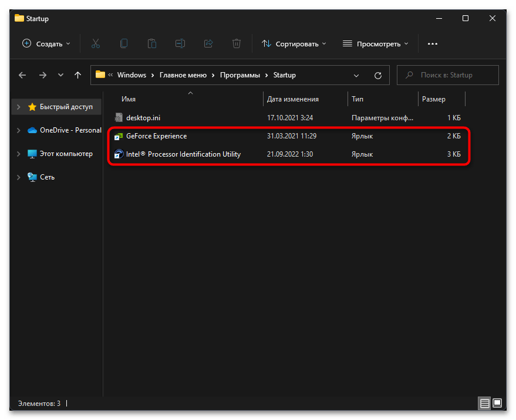This screenshot has width=516, height=420.
Task: Click the Share icon in toolbar
Action: [x=208, y=43]
